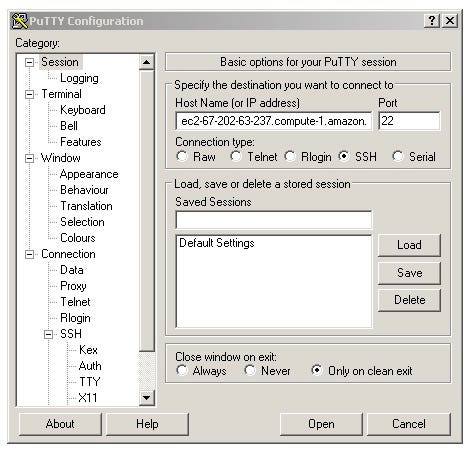This screenshot has height=453, width=473.
Task: Open the Terminal category
Action: click(x=61, y=94)
